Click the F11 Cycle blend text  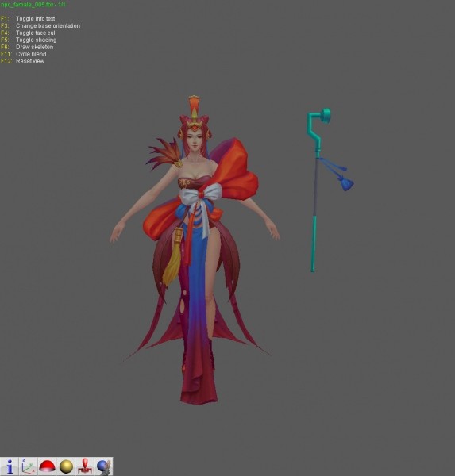click(x=23, y=54)
